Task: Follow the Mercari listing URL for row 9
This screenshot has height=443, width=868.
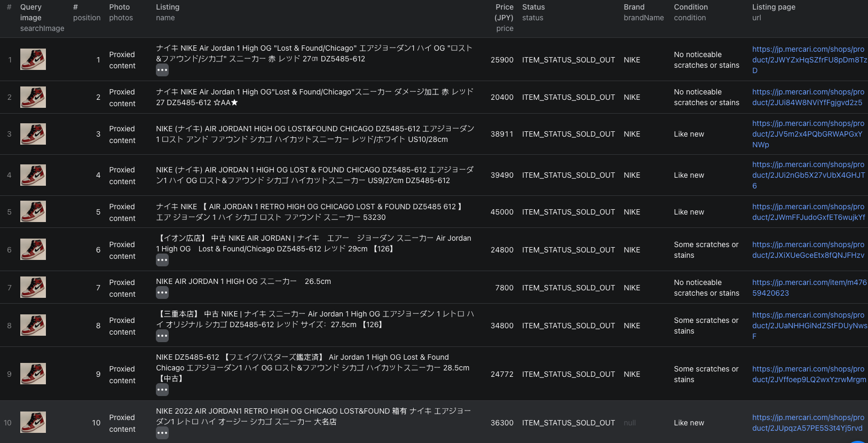Action: (x=809, y=374)
